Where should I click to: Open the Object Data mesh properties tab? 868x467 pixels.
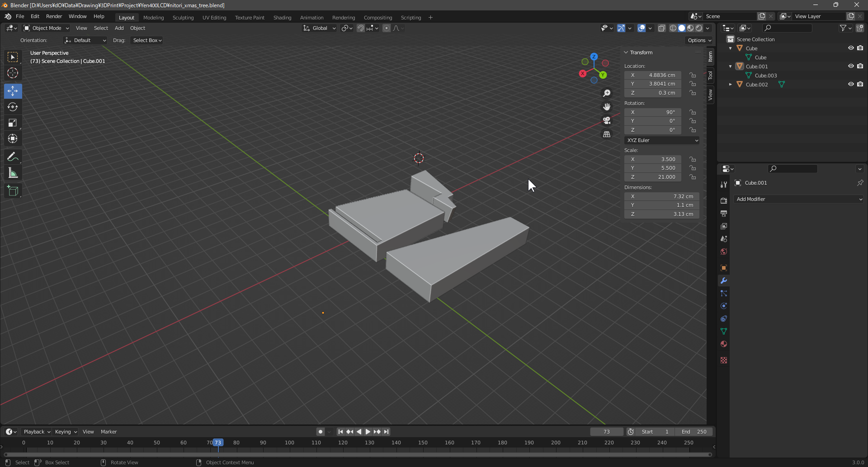[724, 331]
